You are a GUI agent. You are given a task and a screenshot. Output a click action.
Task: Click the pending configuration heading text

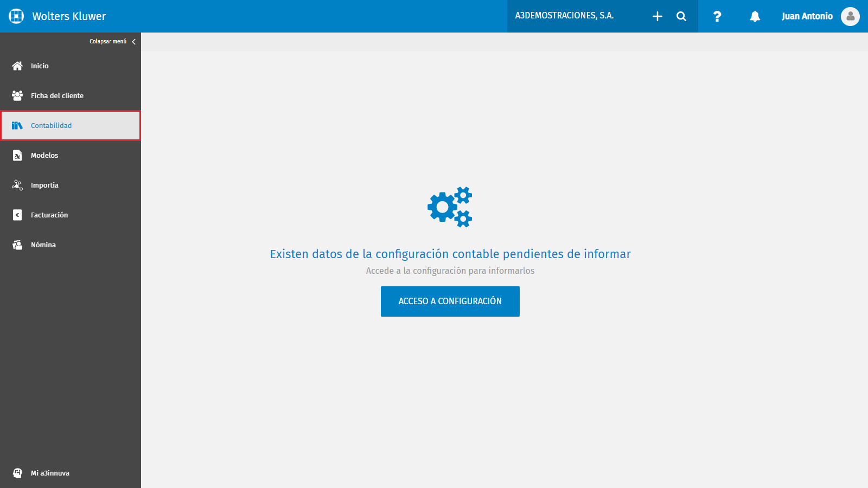(450, 254)
